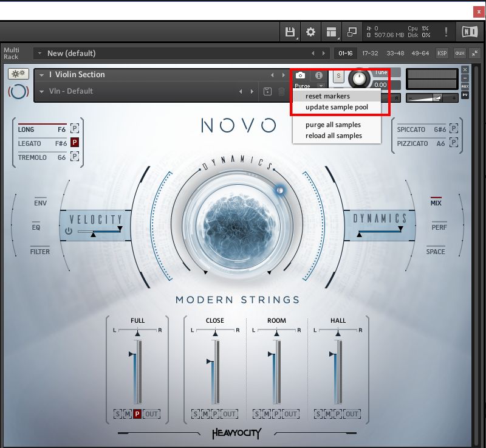The height and width of the screenshot is (448, 486).
Task: Toggle purge for PIZZICATO articulation
Action: 454,142
